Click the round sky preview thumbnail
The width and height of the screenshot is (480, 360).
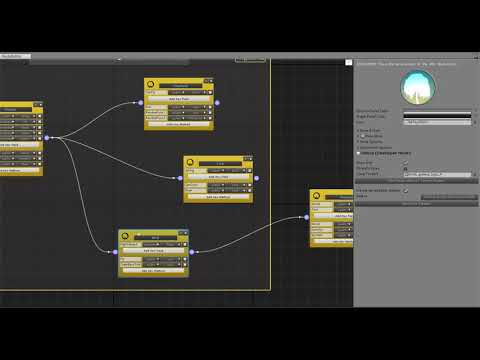[418, 88]
